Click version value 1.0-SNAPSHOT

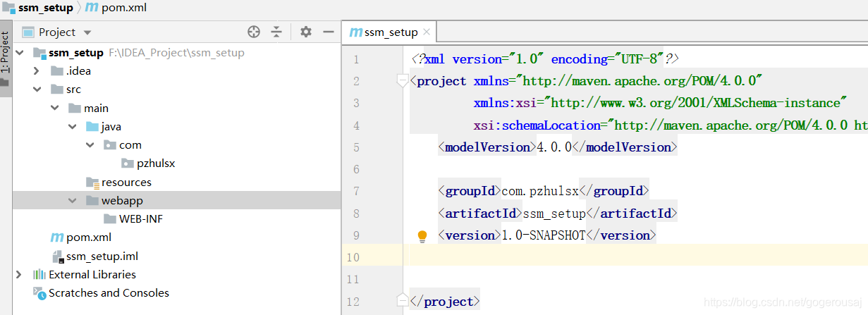pyautogui.click(x=543, y=235)
